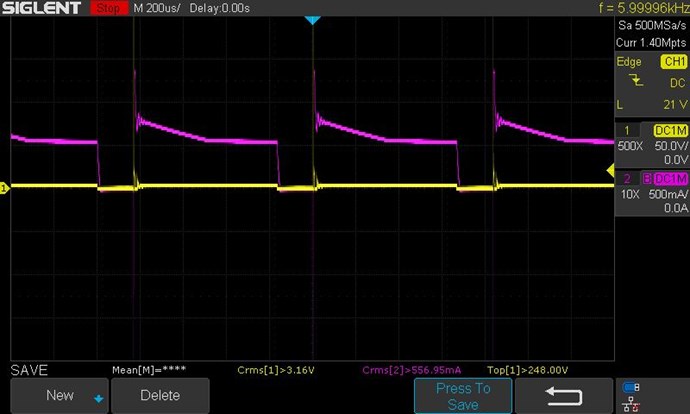This screenshot has height=414, width=690.
Task: Click the yellow trigger level arrow marker
Action: click(610, 170)
